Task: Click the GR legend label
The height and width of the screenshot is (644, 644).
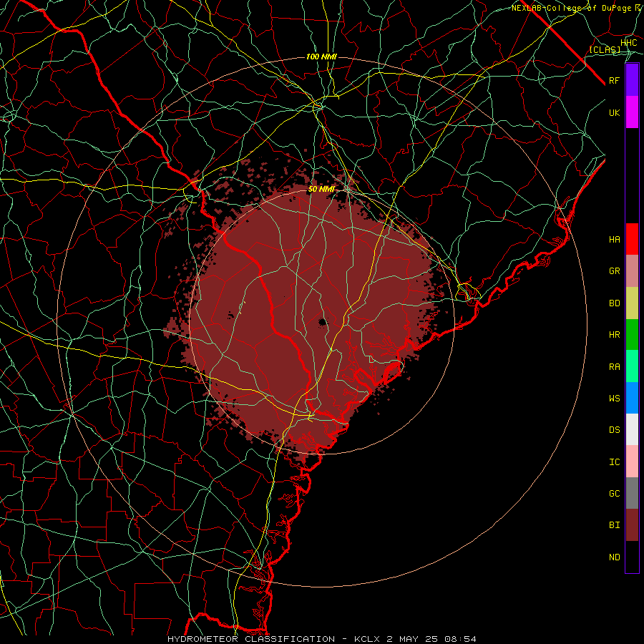Action: pos(615,271)
